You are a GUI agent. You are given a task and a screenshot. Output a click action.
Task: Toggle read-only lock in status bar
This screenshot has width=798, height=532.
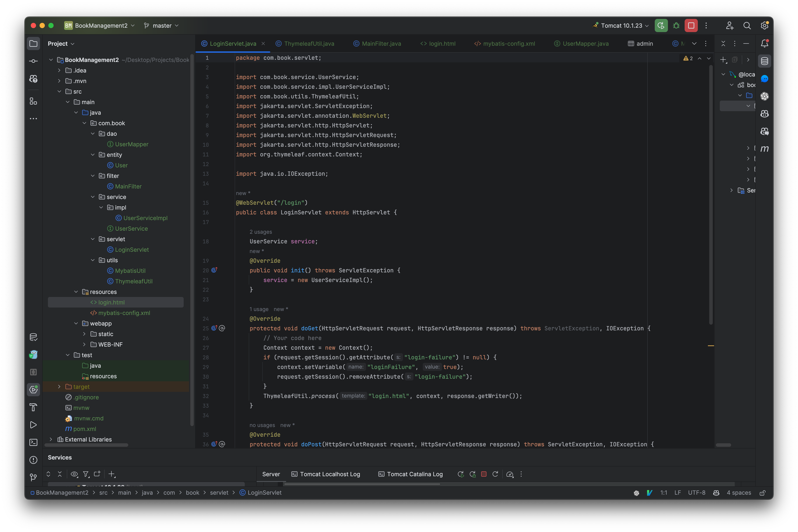click(x=763, y=493)
